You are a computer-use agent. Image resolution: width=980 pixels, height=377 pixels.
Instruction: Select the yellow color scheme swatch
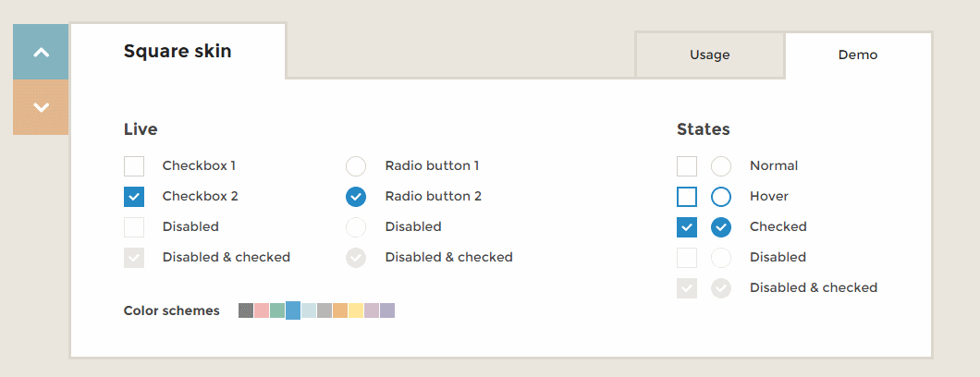tap(356, 310)
